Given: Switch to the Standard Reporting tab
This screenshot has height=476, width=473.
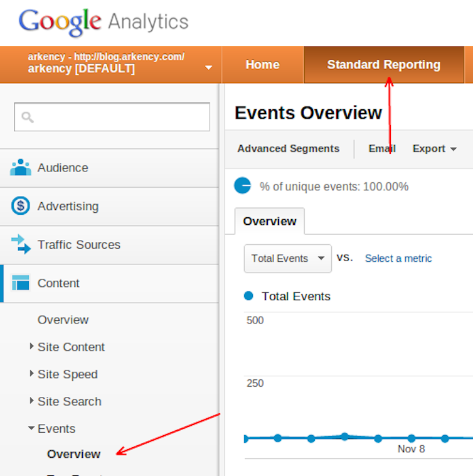Looking at the screenshot, I should coord(383,65).
